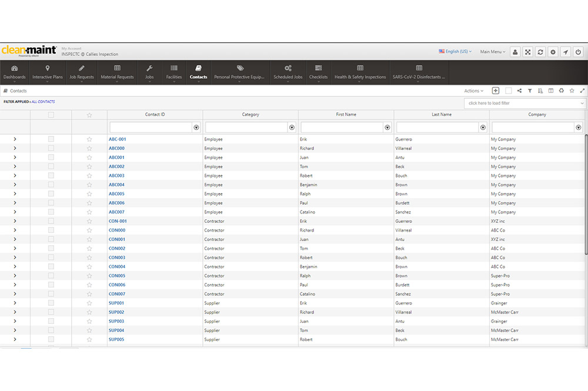
Task: Toggle the select-all checkbox in table header
Action: click(x=51, y=115)
